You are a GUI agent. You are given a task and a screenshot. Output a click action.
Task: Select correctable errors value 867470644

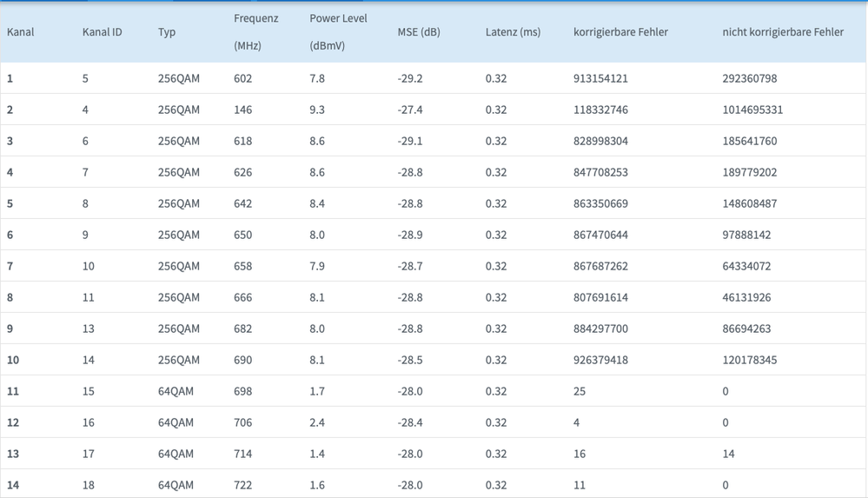[600, 235]
